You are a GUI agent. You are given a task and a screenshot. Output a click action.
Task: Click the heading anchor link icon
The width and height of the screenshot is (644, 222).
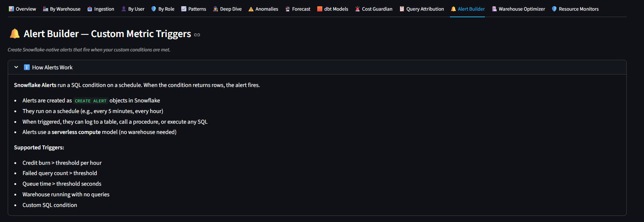[197, 35]
